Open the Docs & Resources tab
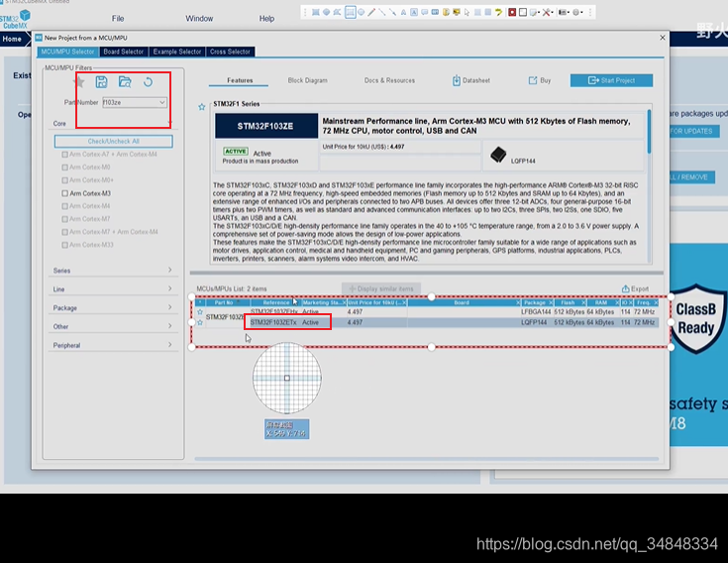 pyautogui.click(x=389, y=80)
